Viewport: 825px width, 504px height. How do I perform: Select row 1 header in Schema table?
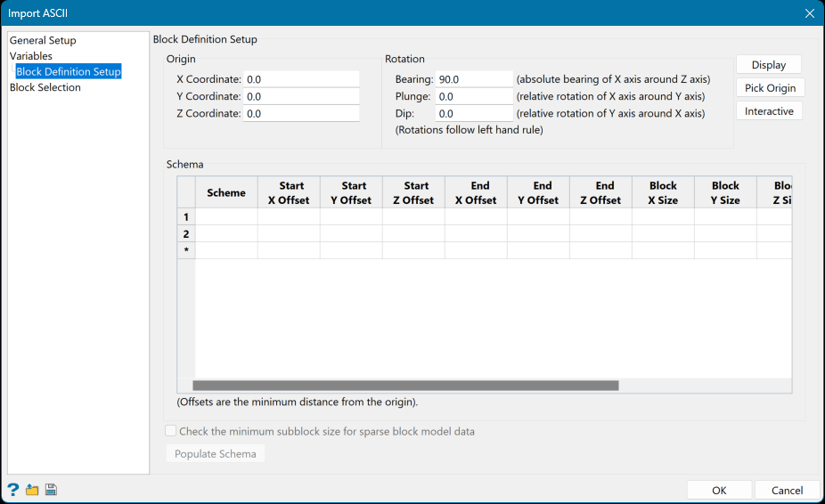(x=186, y=217)
